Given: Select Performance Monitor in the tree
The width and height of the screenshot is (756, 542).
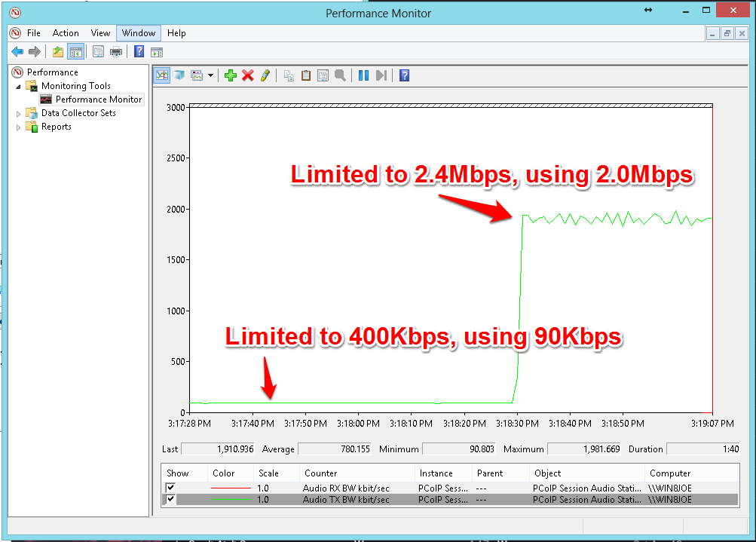Looking at the screenshot, I should point(98,100).
